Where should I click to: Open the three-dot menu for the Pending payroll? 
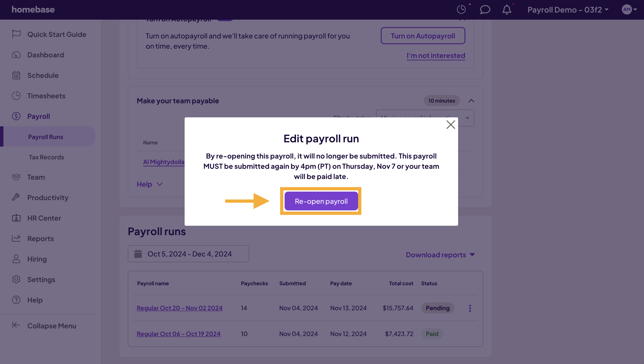pos(470,308)
